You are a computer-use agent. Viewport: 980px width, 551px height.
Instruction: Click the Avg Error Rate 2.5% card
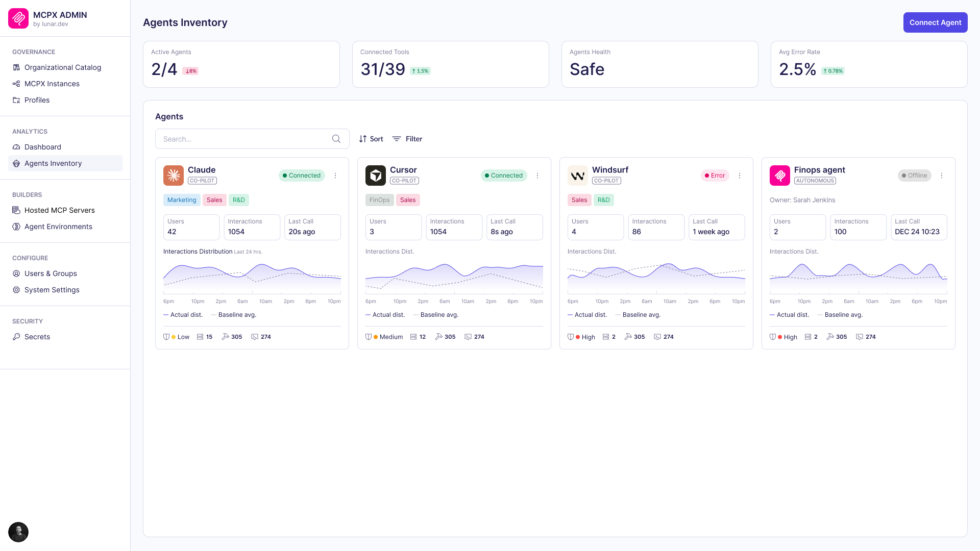click(x=869, y=64)
